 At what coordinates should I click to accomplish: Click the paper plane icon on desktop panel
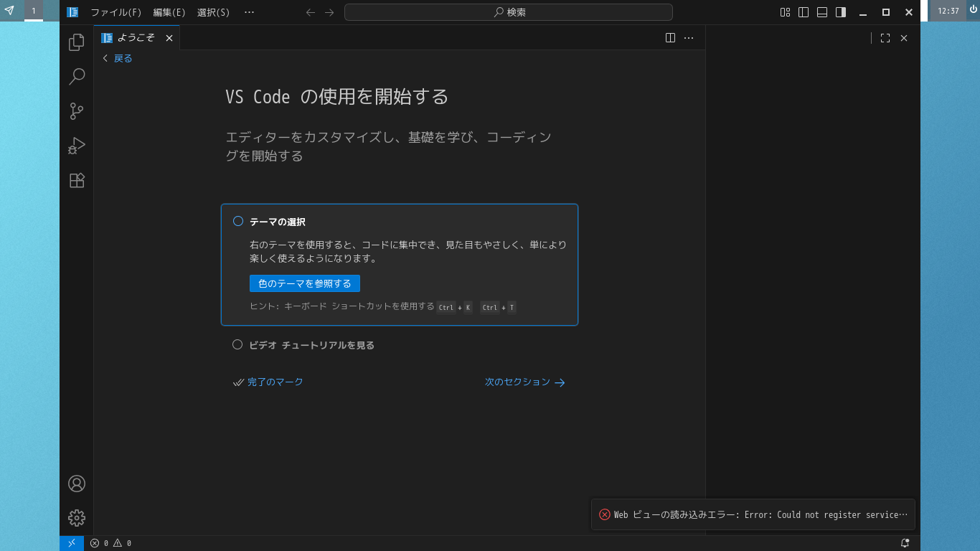[x=9, y=11]
